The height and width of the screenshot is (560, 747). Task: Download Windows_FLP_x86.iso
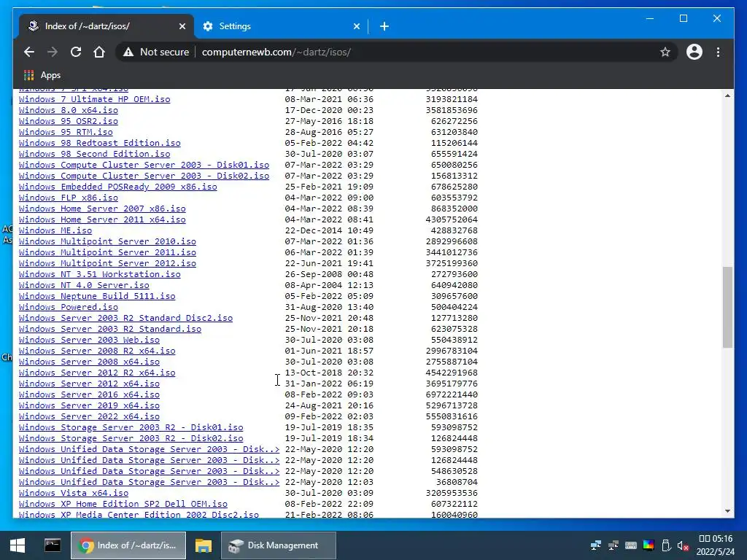tap(69, 198)
